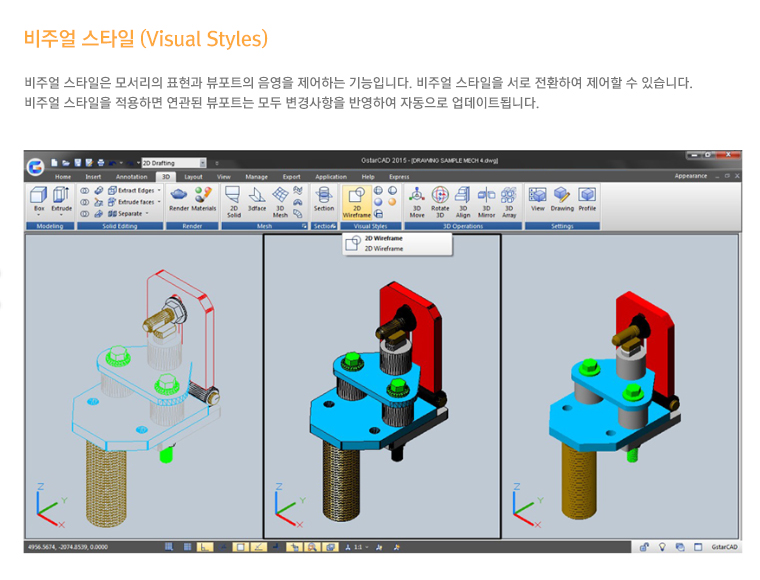Toggle the lock icon in status bar
The width and height of the screenshot is (760, 580).
click(x=644, y=547)
